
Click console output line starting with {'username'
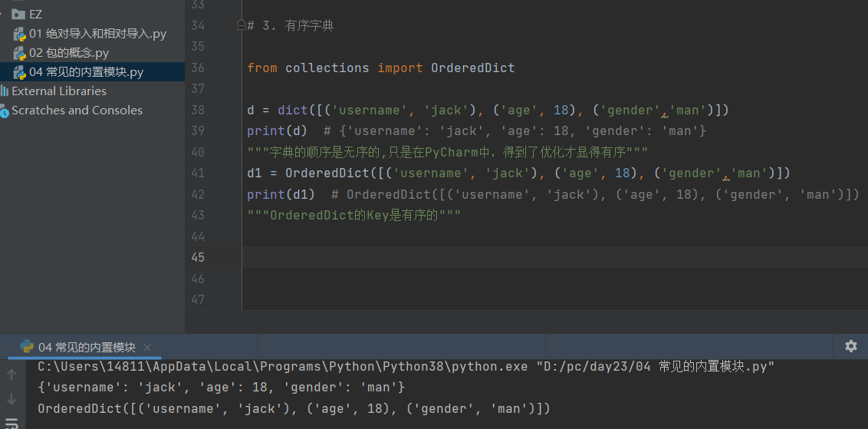(222, 388)
